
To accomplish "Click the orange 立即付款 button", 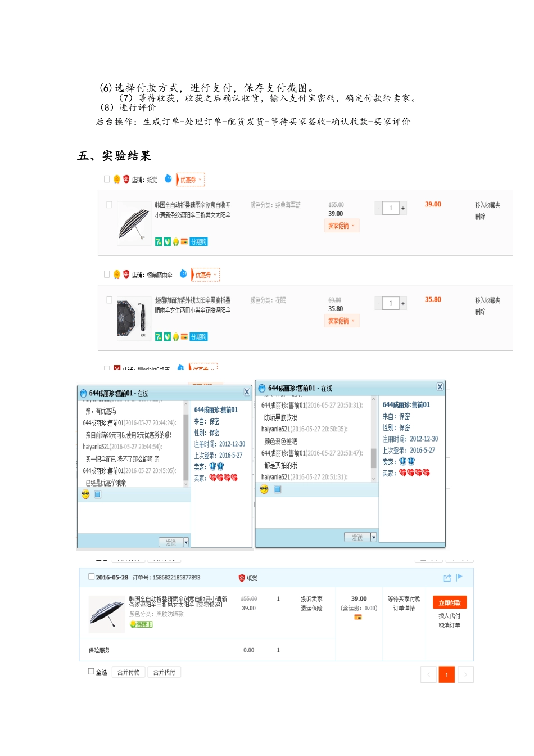I will click(450, 602).
